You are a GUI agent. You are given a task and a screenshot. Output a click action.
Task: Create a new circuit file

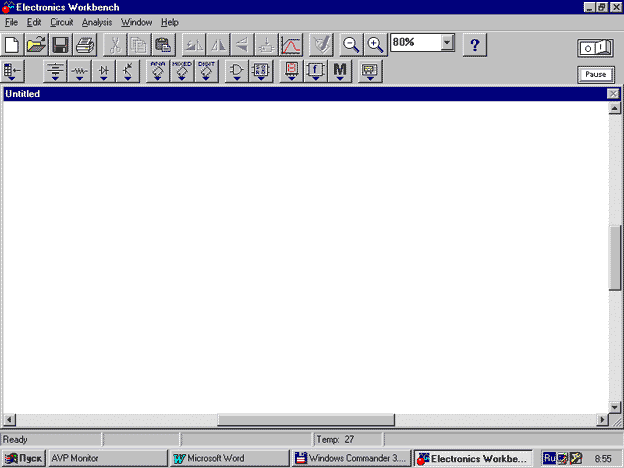(x=12, y=45)
